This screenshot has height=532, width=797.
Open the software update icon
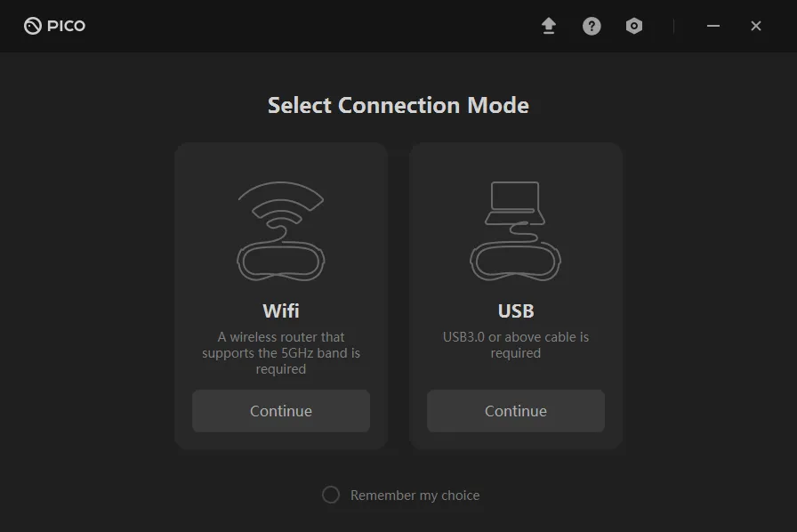(x=549, y=26)
